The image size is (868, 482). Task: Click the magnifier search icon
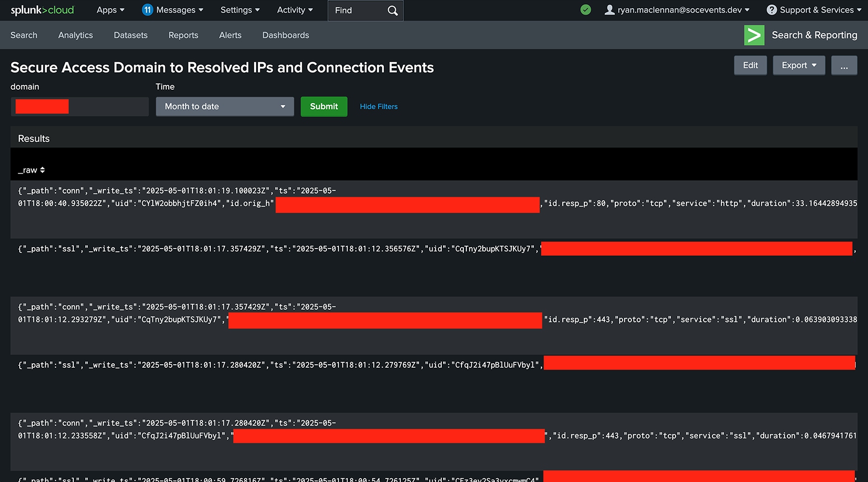[393, 10]
